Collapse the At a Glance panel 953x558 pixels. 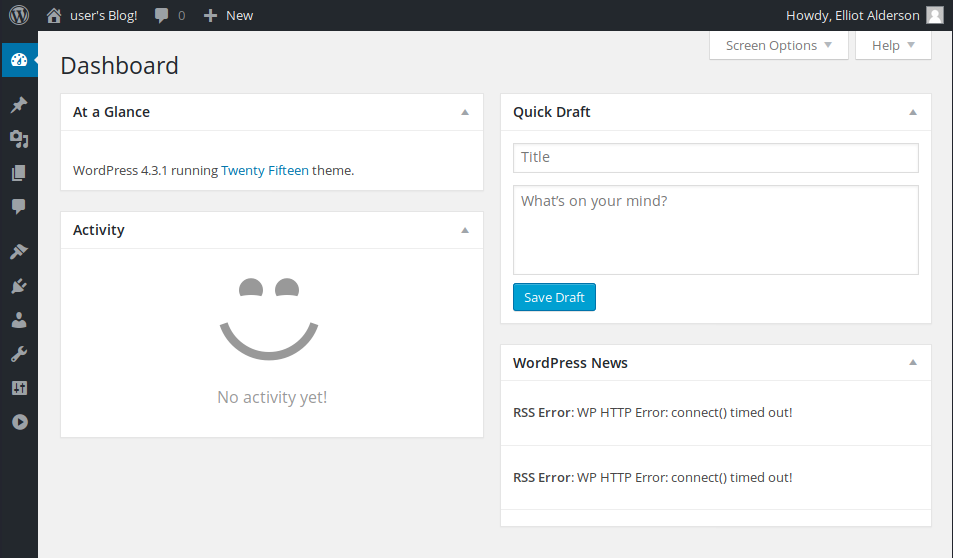(x=465, y=113)
